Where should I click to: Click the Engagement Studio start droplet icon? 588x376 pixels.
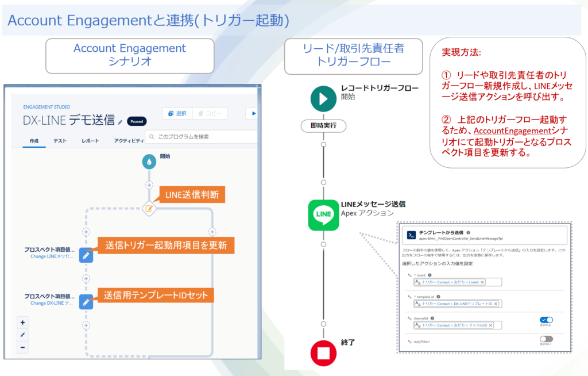coord(149,162)
